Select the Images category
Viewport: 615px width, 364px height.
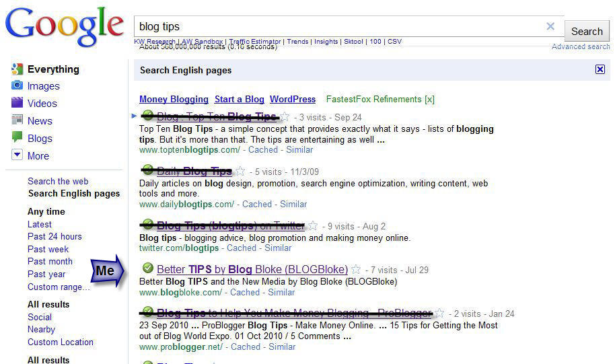click(x=44, y=86)
